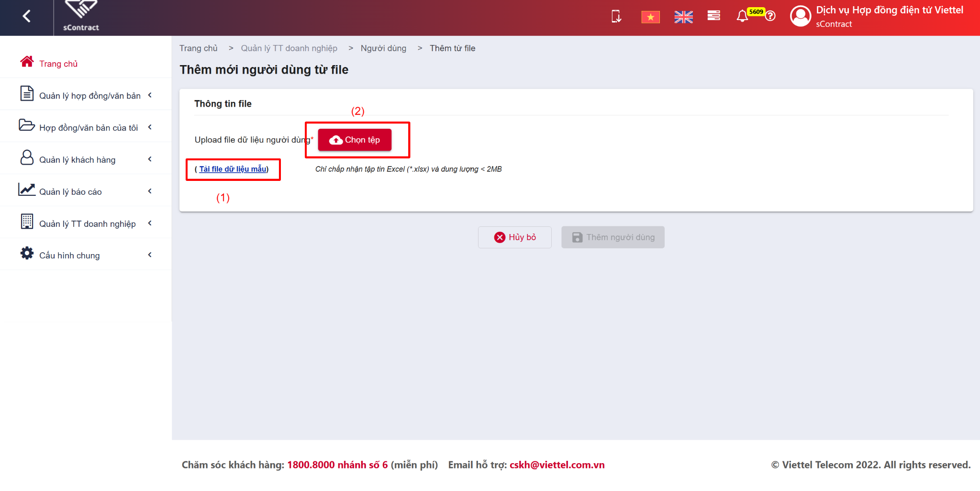Expand the Quản lý báo cáo menu

[x=86, y=191]
